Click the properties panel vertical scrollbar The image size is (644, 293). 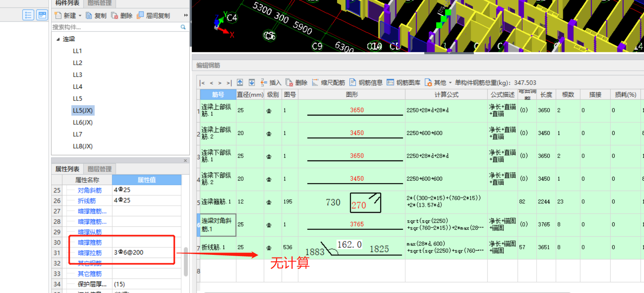click(x=186, y=262)
